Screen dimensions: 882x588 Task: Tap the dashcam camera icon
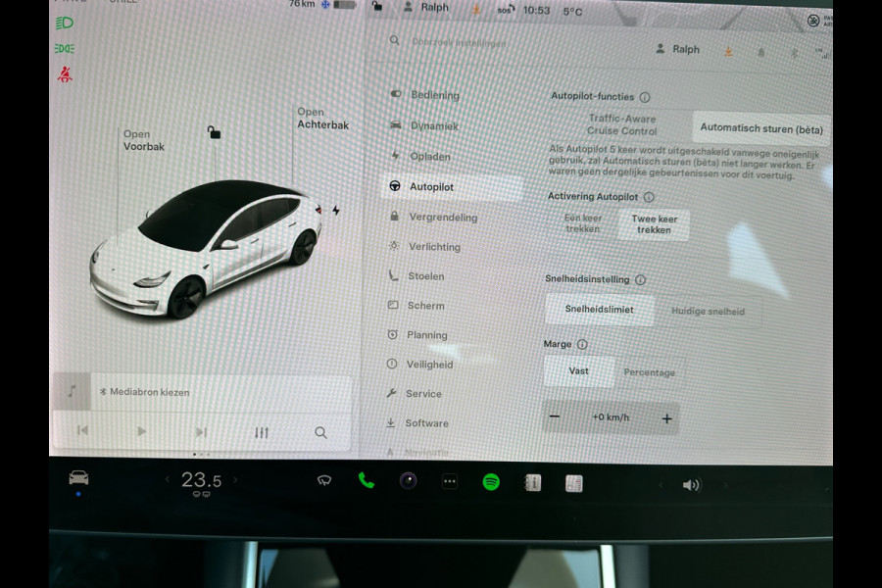(x=408, y=481)
